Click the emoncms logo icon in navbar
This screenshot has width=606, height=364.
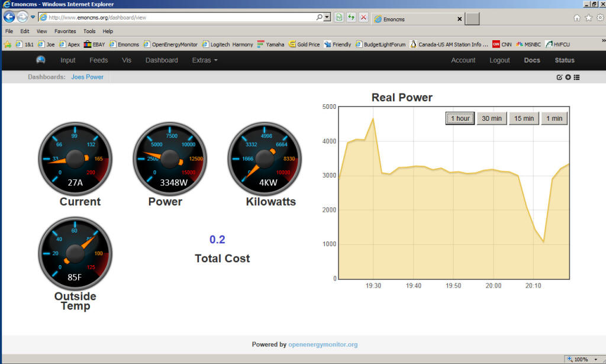click(x=41, y=60)
